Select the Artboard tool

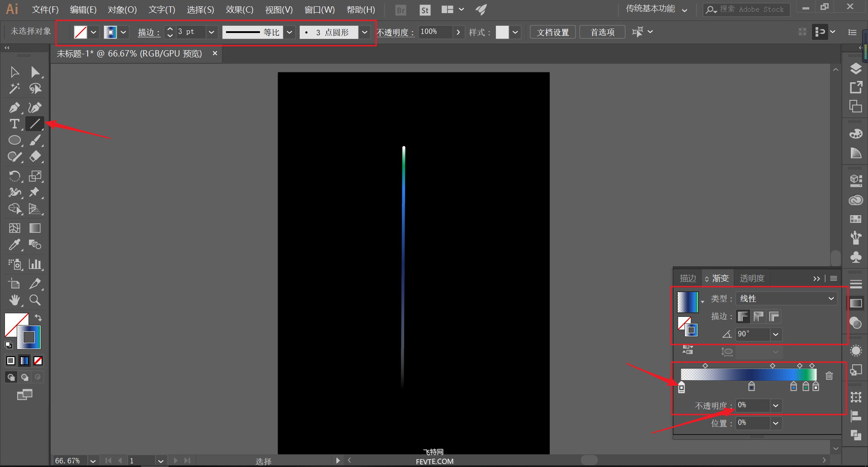point(14,283)
